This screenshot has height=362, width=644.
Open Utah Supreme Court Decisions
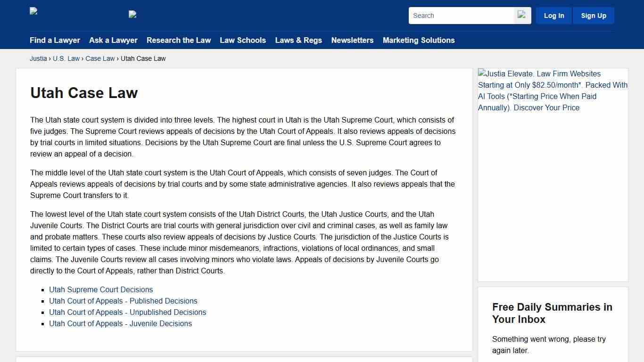point(101,289)
